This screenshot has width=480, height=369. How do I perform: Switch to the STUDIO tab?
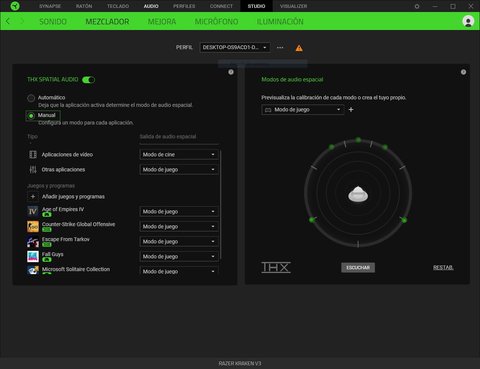(256, 6)
